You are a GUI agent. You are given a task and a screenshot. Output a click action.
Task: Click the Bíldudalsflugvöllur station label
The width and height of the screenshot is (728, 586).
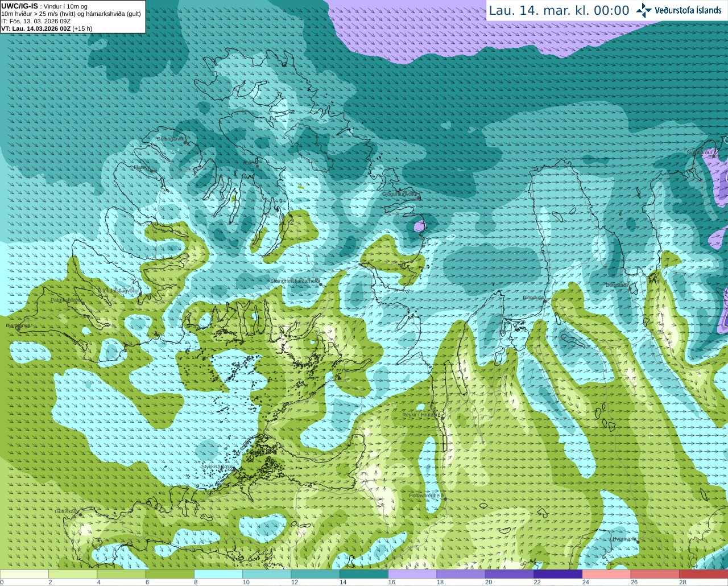[x=119, y=290]
